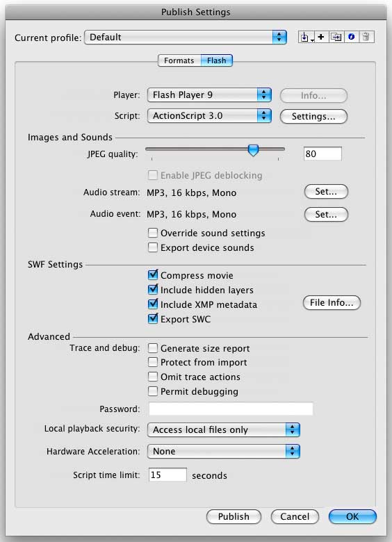This screenshot has height=542, width=392.
Task: Click the Password input field
Action: 231,409
